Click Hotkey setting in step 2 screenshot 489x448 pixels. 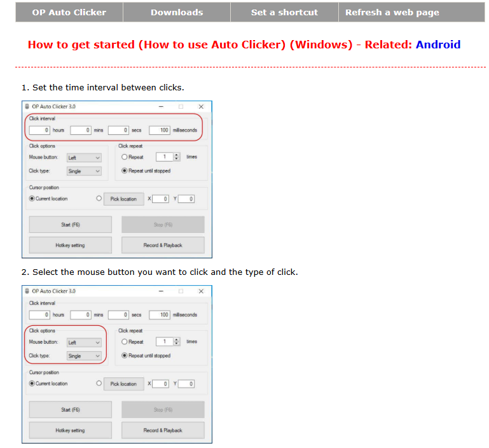pyautogui.click(x=71, y=430)
